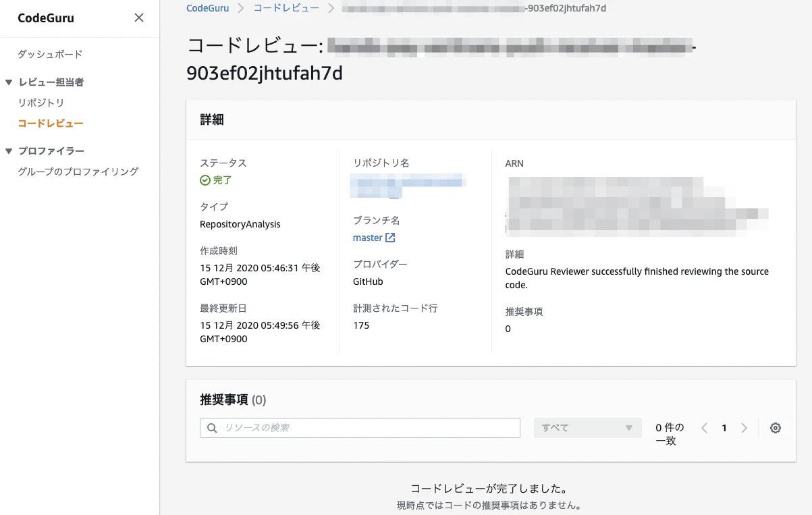
Task: Click the 計測されたコード行 label
Action: click(x=396, y=308)
